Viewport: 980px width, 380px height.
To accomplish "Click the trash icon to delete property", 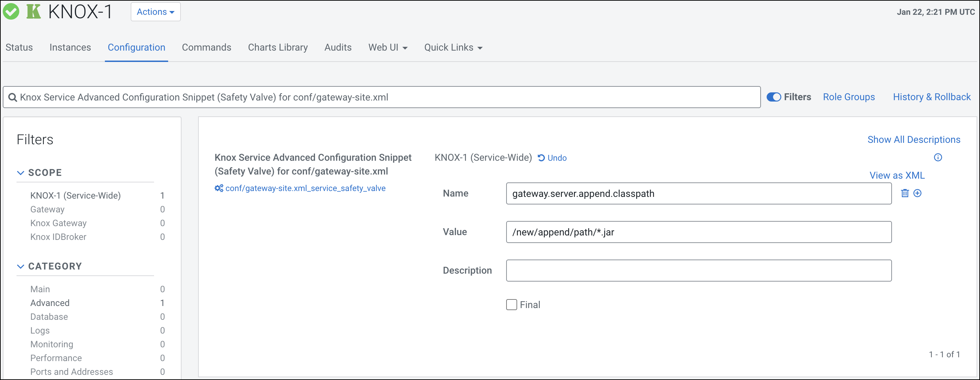I will coord(905,193).
